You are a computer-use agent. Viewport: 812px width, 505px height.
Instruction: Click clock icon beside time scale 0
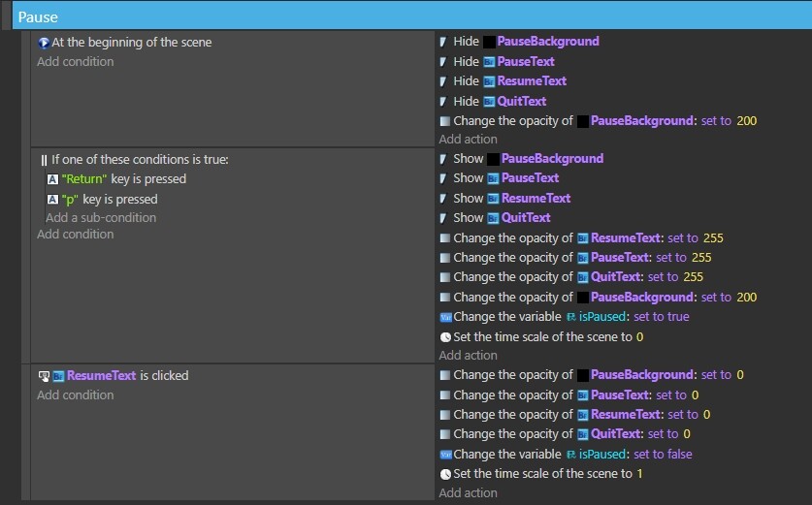tap(445, 337)
